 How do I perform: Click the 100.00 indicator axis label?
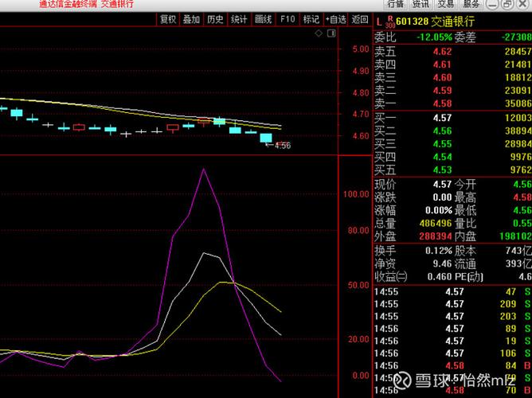tap(356, 194)
